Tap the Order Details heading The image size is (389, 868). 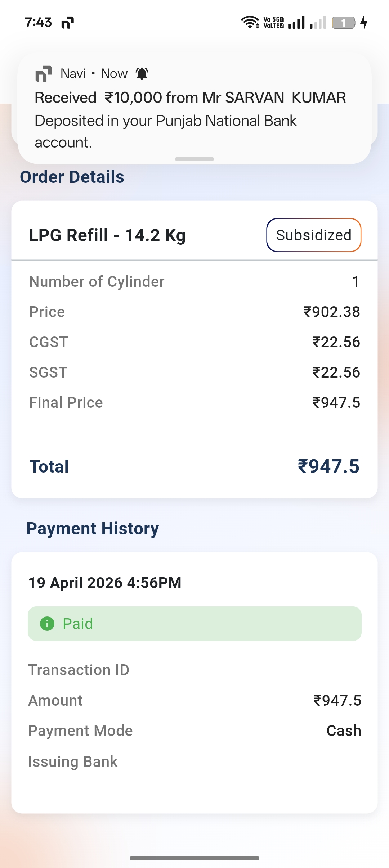click(72, 177)
